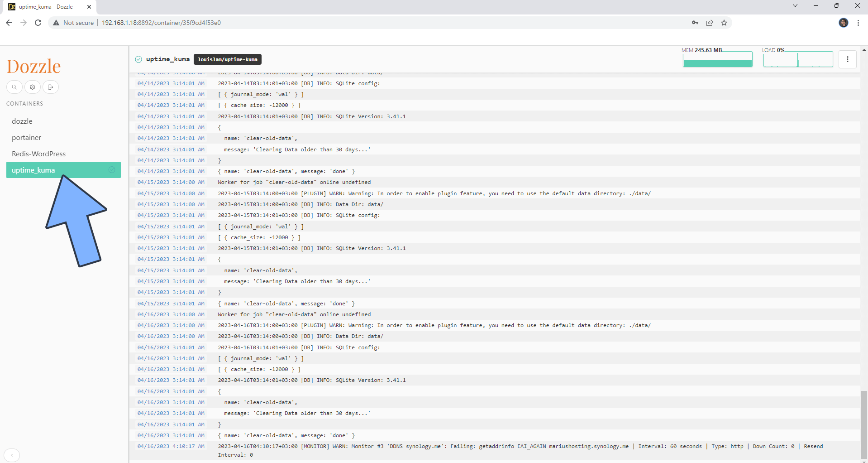The height and width of the screenshot is (463, 868).
Task: Open the Chrome three-dot menu
Action: point(858,23)
